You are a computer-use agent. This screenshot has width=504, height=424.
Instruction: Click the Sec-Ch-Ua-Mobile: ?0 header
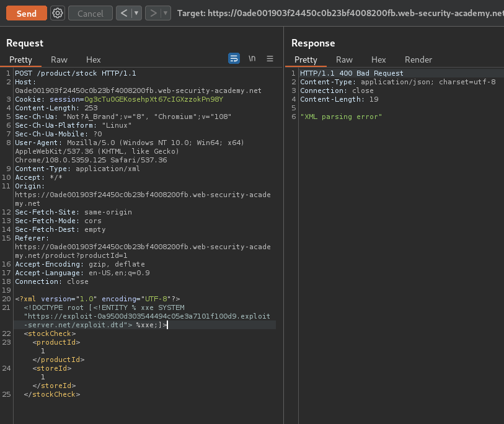58,134
